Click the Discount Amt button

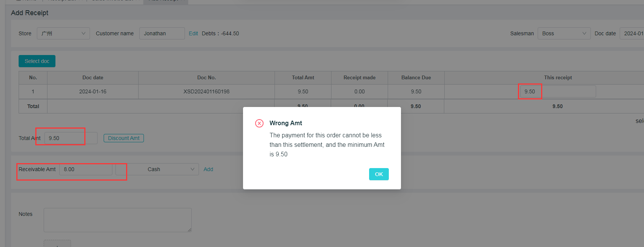click(x=123, y=138)
